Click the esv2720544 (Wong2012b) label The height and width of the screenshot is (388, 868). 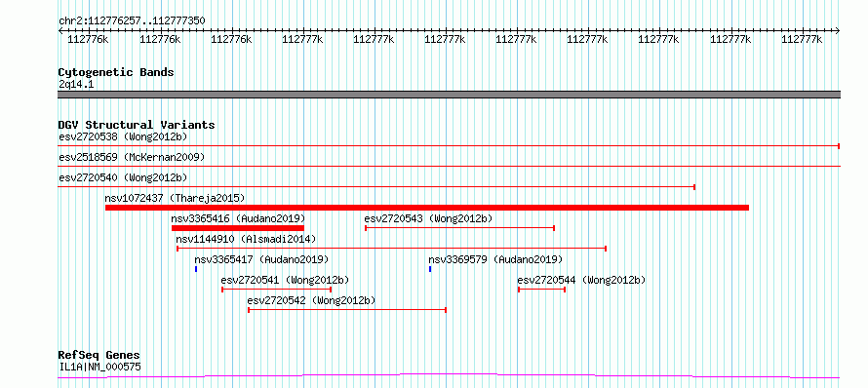(x=581, y=280)
